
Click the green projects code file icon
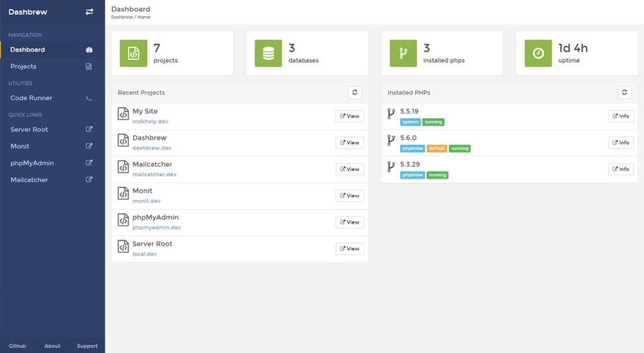133,53
